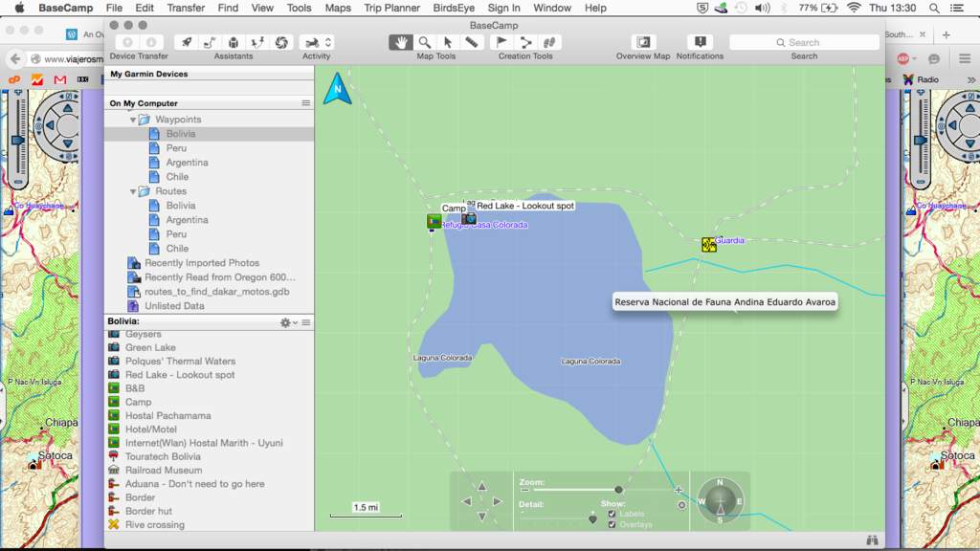This screenshot has width=980, height=551.
Task: Click the receive from device icon
Action: [151, 42]
